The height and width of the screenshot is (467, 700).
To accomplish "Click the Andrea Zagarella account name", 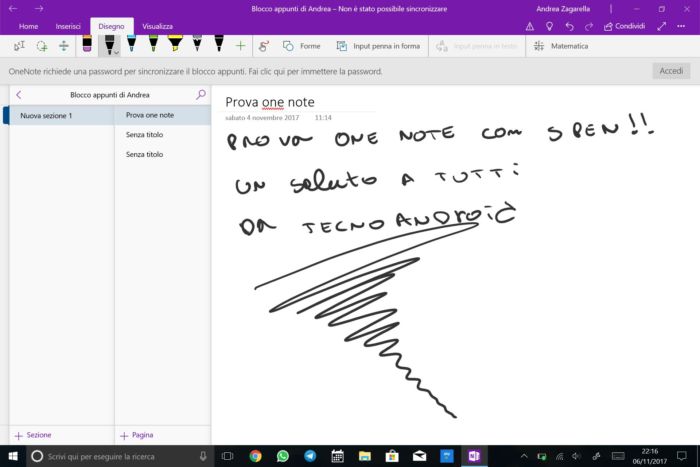I will [563, 8].
